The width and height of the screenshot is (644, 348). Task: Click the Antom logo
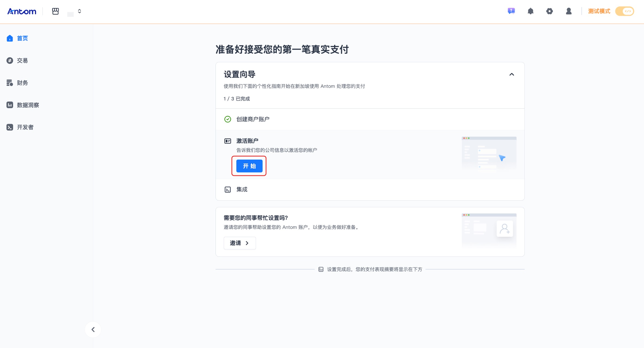[22, 11]
